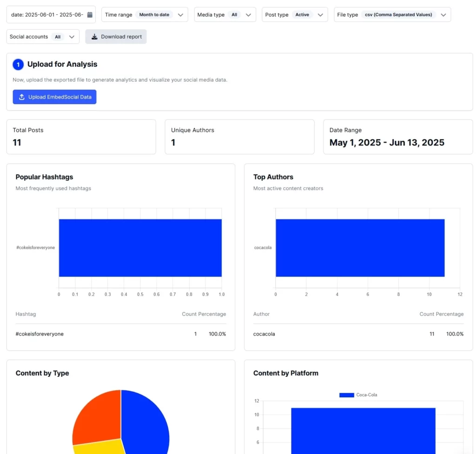
Task: Select the Month to date chip
Action: click(x=154, y=14)
